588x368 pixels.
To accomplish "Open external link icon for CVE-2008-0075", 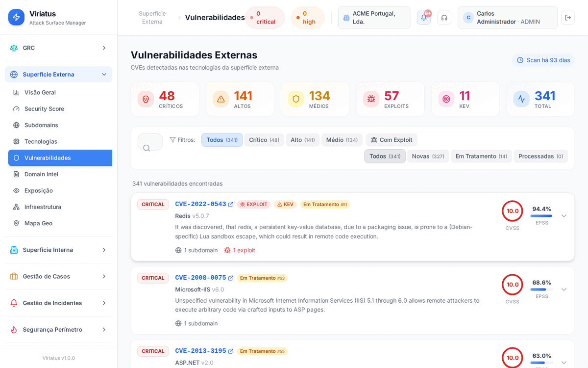I will click(231, 278).
